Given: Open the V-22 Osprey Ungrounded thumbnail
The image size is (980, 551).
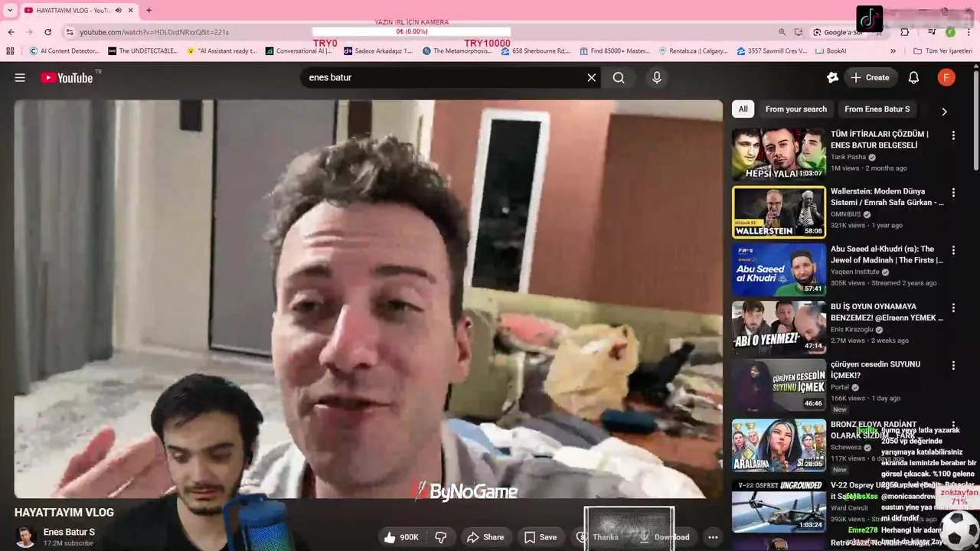Looking at the screenshot, I should (779, 505).
